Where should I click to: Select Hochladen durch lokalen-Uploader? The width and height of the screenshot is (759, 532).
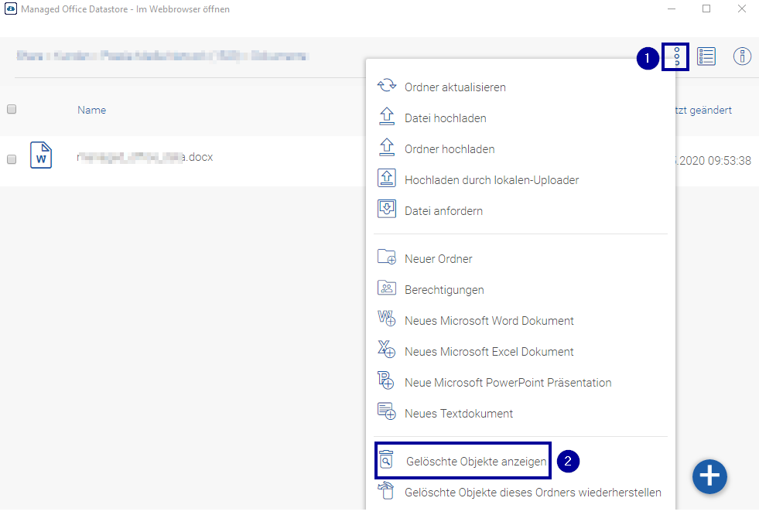point(491,180)
